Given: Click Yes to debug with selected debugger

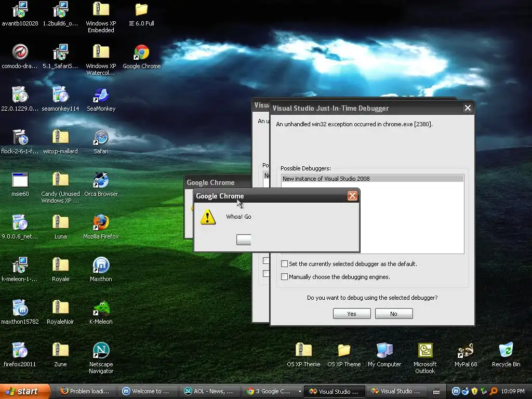Looking at the screenshot, I should point(352,313).
